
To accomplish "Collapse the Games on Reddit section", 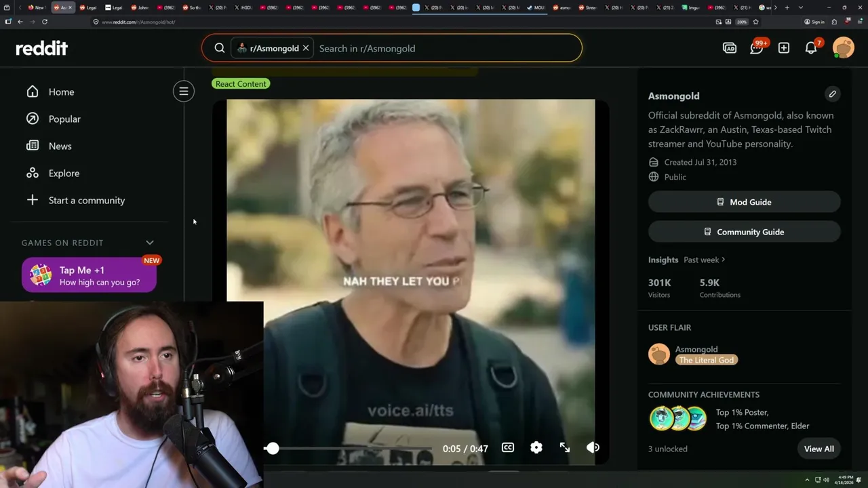I will [150, 243].
